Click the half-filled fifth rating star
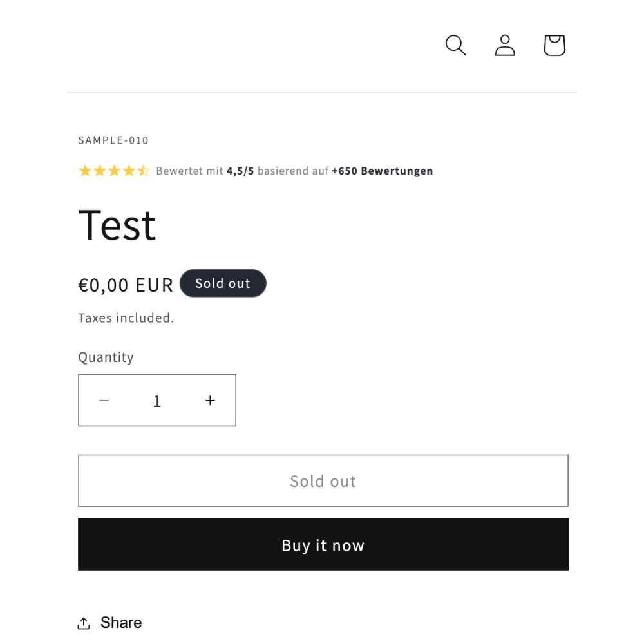 point(144,171)
